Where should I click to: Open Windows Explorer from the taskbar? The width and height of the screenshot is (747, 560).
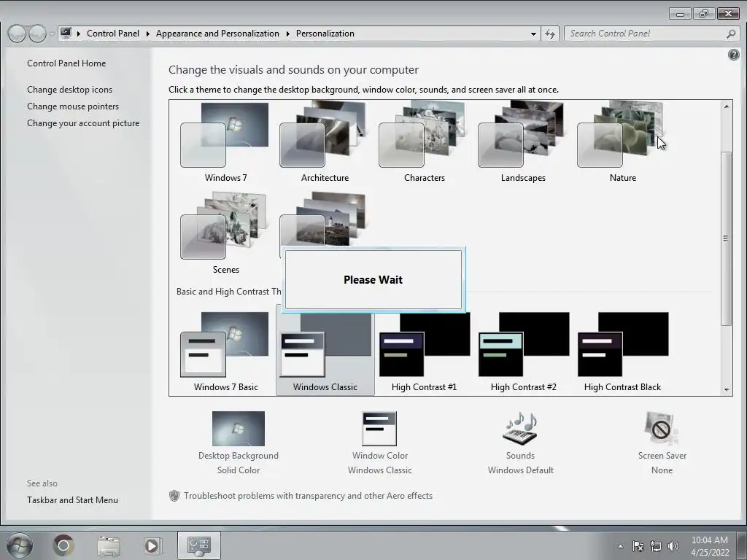109,545
